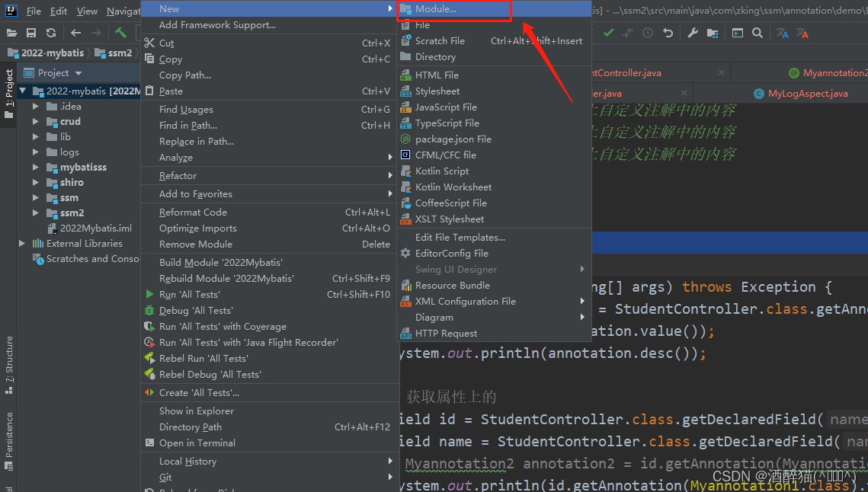The width and height of the screenshot is (868, 492).
Task: Click the synchronize/refresh icon
Action: pyautogui.click(x=51, y=33)
